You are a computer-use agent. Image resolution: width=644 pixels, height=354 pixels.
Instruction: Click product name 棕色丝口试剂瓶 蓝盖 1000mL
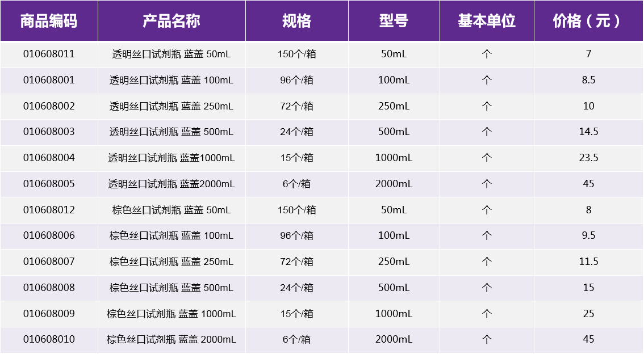[172, 313]
